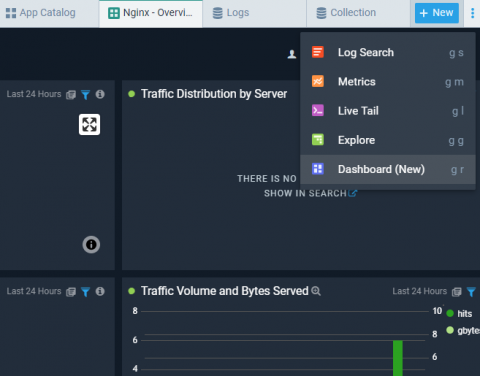Screen dimensions: 480x376
Task: Click the top left panel small info icon
Action: 100,94
